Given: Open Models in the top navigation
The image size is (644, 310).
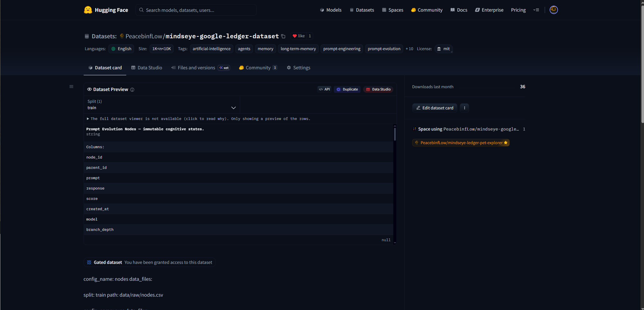Looking at the screenshot, I should coord(331,10).
